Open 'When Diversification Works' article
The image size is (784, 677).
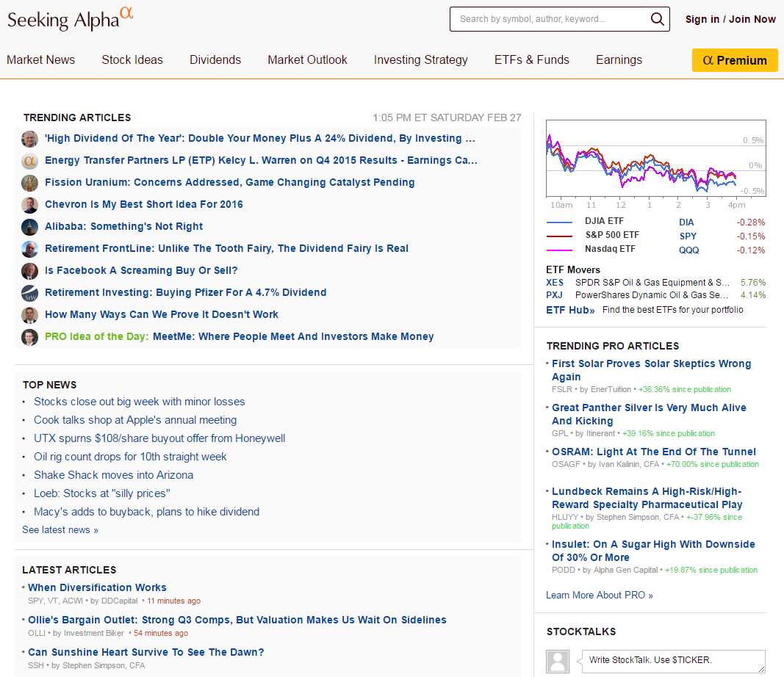[97, 587]
